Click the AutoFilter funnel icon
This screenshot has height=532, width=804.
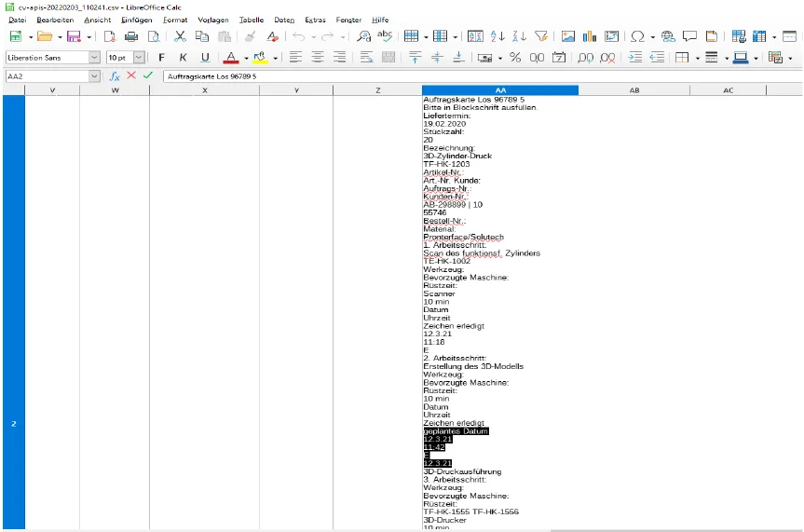coord(541,36)
